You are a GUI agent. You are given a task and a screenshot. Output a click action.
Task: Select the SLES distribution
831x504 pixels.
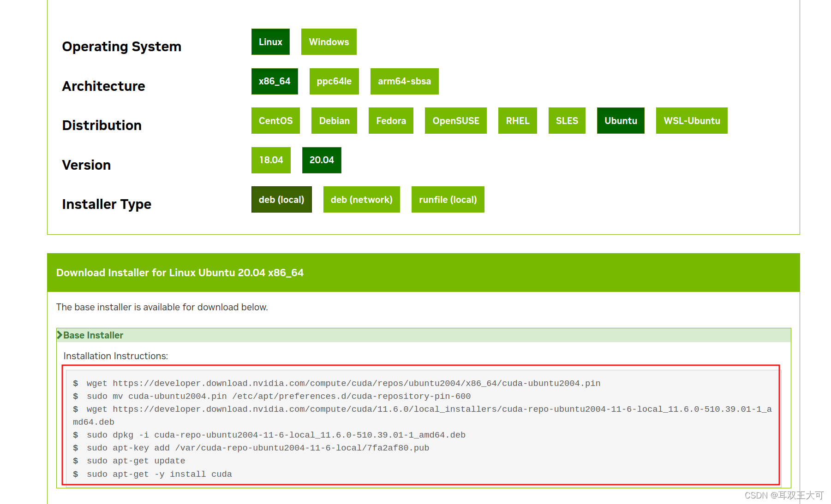(x=567, y=121)
